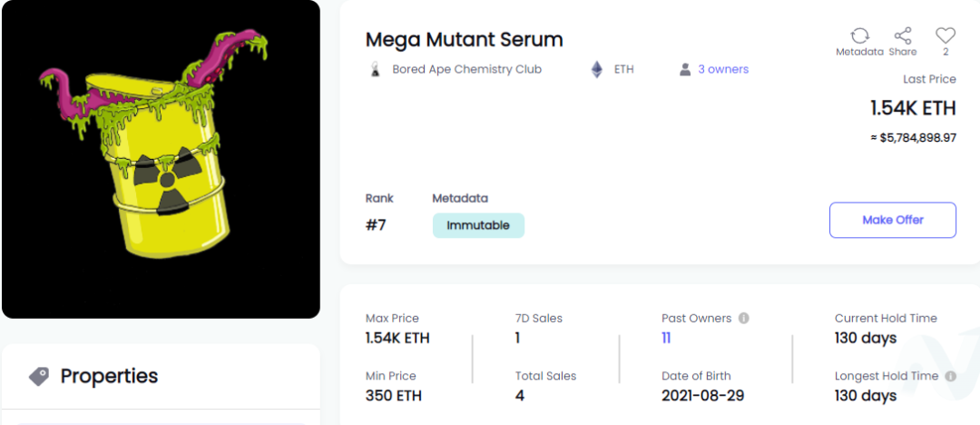Image resolution: width=980 pixels, height=425 pixels.
Task: Click the info icon beside Past Owners
Action: (744, 318)
